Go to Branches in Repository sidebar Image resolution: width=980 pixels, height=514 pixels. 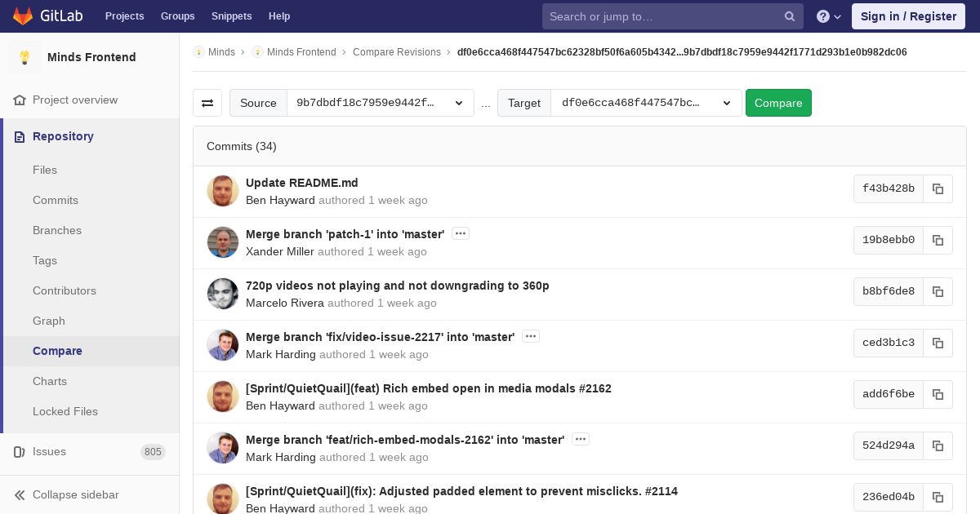click(x=57, y=230)
